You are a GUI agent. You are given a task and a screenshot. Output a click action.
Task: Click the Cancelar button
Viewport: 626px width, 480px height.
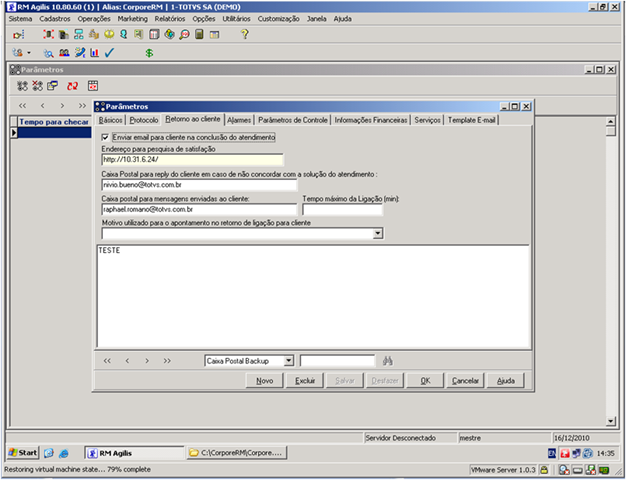tap(466, 381)
